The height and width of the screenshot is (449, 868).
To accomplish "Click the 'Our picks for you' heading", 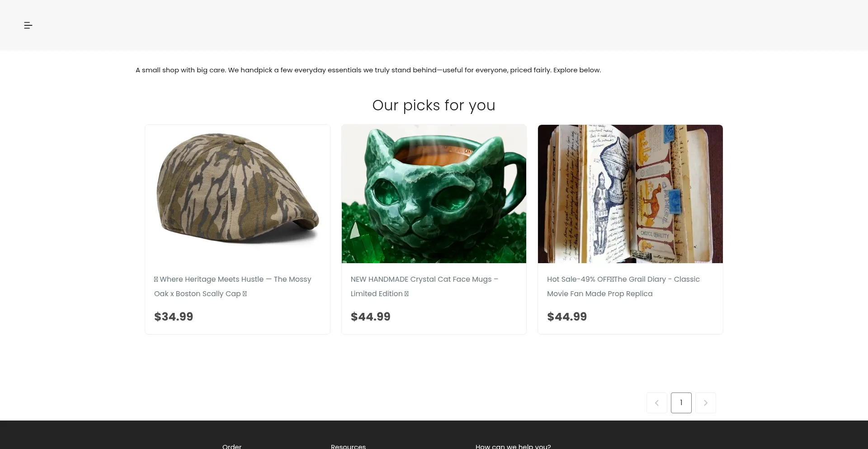I will click(434, 105).
